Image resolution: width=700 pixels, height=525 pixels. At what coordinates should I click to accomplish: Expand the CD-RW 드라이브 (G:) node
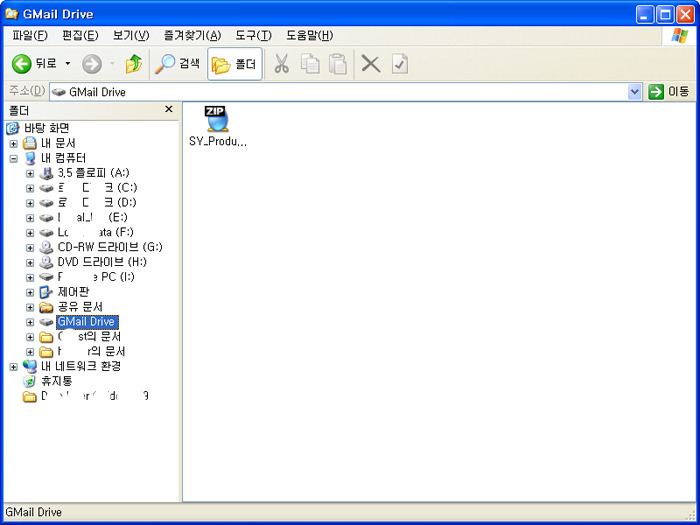click(30, 248)
